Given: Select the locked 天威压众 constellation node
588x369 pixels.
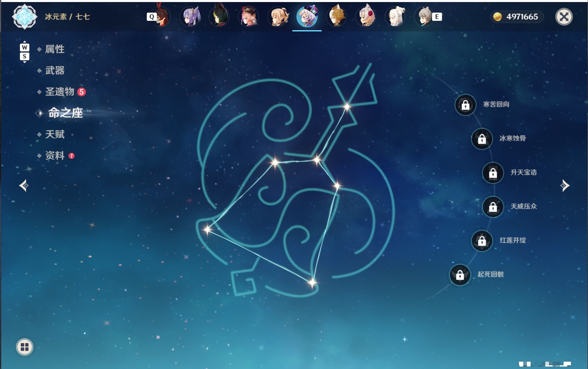Looking at the screenshot, I should (493, 207).
